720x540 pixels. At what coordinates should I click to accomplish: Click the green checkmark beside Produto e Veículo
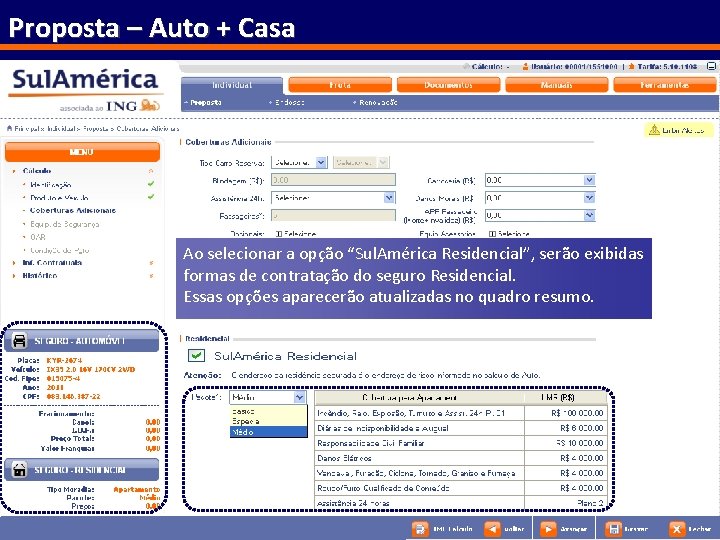tap(151, 197)
